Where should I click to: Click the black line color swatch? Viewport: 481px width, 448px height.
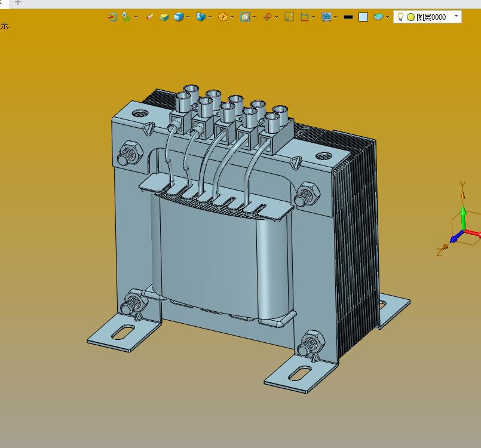point(348,17)
